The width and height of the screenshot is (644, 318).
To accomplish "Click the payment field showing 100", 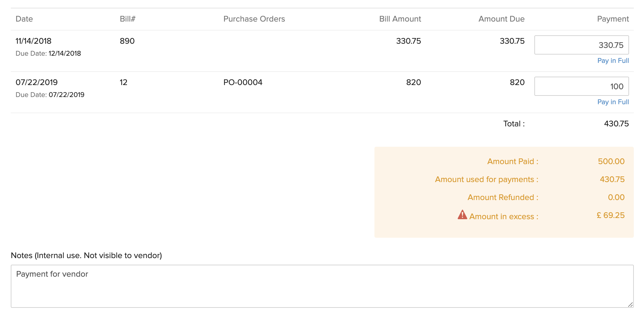I will (x=581, y=87).
